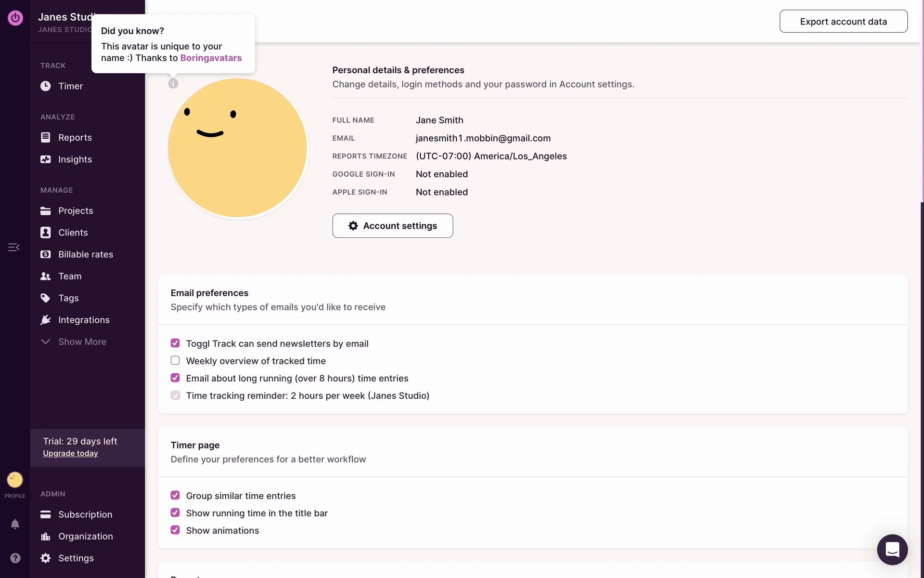Expand Show More in the sidebar
This screenshot has width=924, height=578.
tap(82, 342)
